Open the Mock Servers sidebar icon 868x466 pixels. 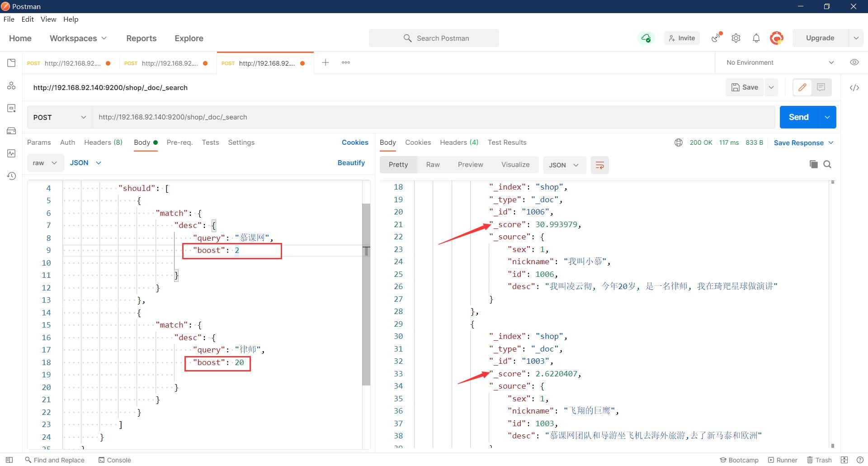tap(11, 131)
